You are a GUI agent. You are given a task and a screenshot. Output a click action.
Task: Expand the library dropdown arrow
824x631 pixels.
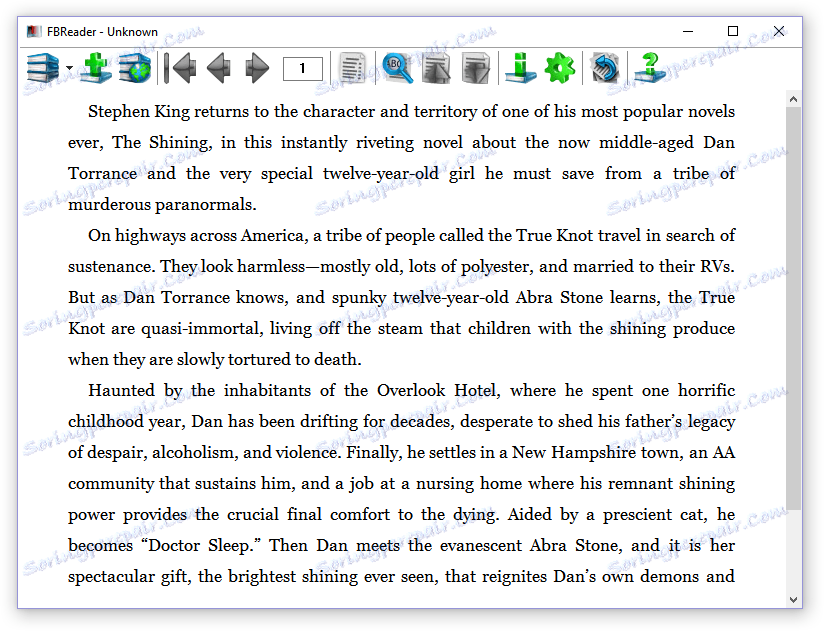coord(69,68)
